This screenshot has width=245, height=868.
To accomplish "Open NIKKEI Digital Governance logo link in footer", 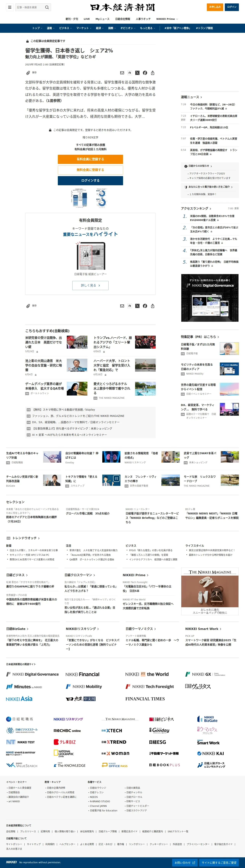I will tap(32, 674).
